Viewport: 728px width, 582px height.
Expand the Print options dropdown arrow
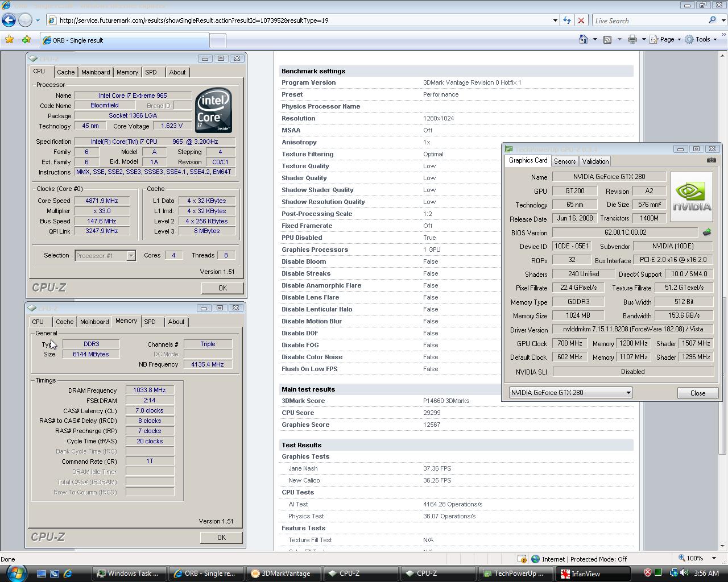(x=644, y=39)
